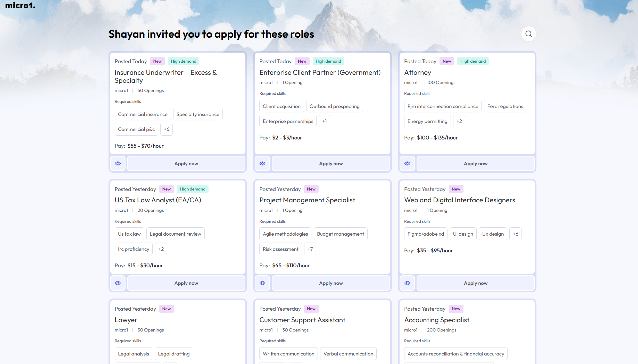638x364 pixels.
Task: Open the Attorney job title
Action: (418, 72)
